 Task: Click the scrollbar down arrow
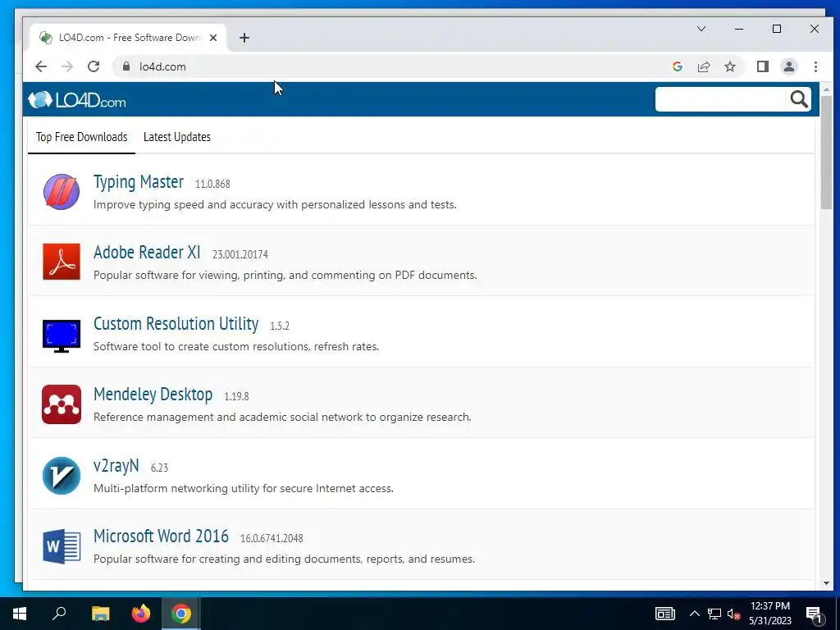(x=826, y=583)
